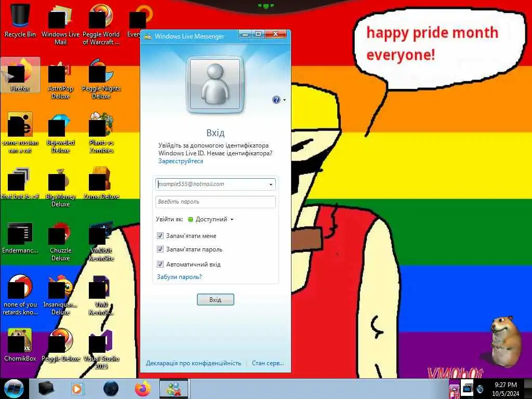The image size is (532, 399).
Task: Select the Endermanc... desktop icon
Action: click(x=20, y=237)
